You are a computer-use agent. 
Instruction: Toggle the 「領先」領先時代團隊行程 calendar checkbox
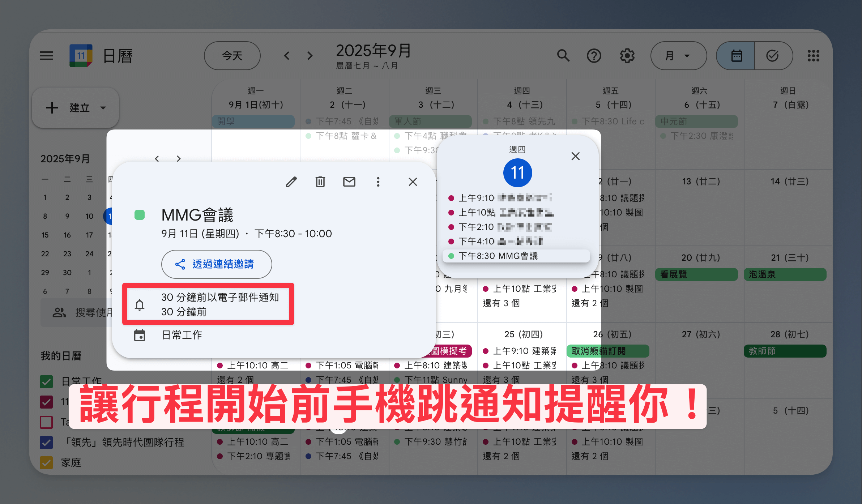[x=46, y=442]
